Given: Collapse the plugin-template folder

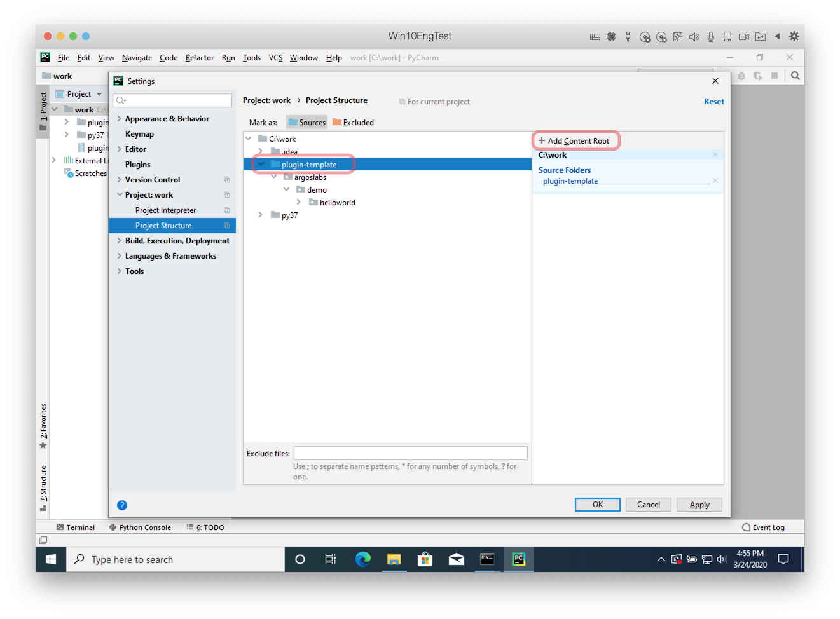Looking at the screenshot, I should point(261,165).
